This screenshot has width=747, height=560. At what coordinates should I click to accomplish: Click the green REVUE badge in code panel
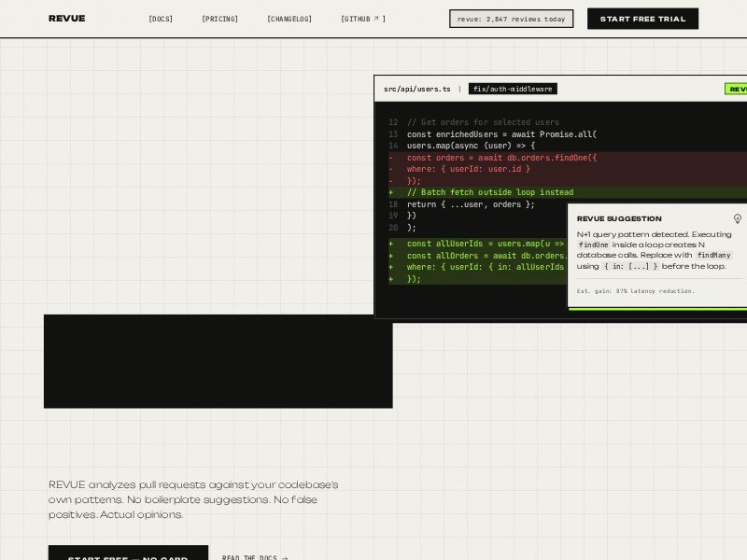[737, 89]
